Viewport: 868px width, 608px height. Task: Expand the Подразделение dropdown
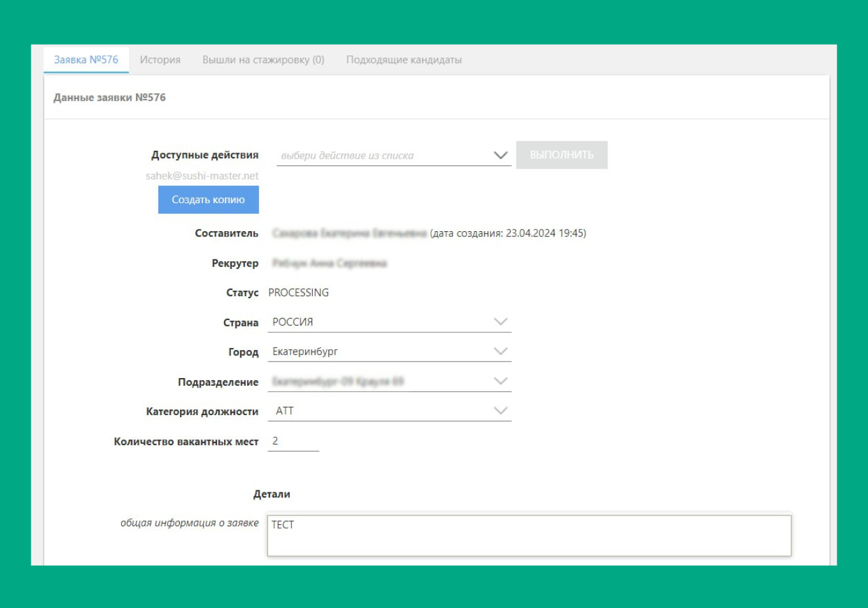[502, 381]
